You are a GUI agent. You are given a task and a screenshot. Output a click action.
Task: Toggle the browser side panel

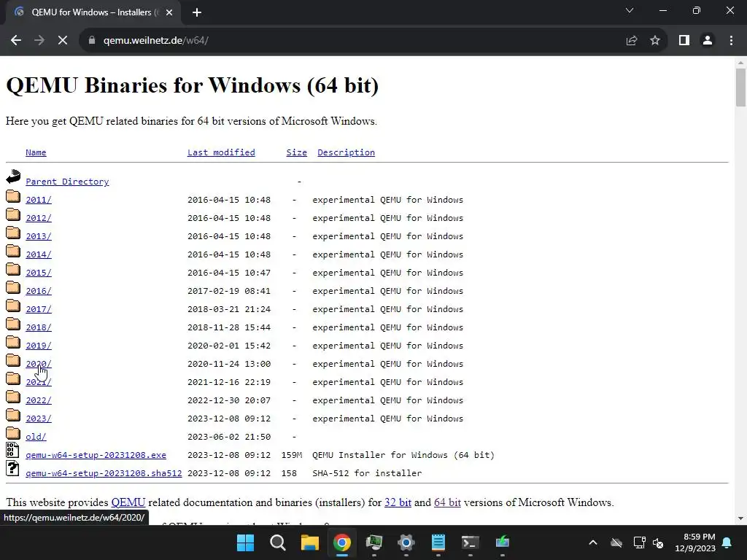(684, 41)
